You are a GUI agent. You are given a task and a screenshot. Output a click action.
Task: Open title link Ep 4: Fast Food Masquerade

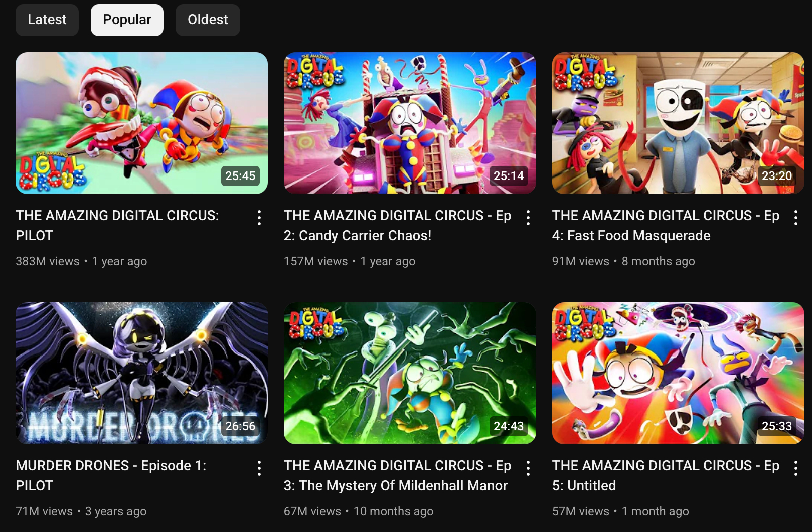(x=666, y=225)
